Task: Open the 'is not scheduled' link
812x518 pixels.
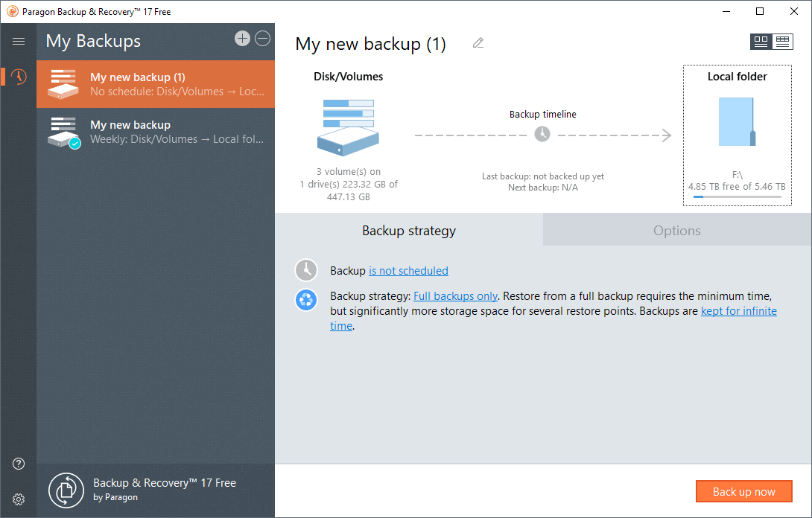Action: coord(408,271)
